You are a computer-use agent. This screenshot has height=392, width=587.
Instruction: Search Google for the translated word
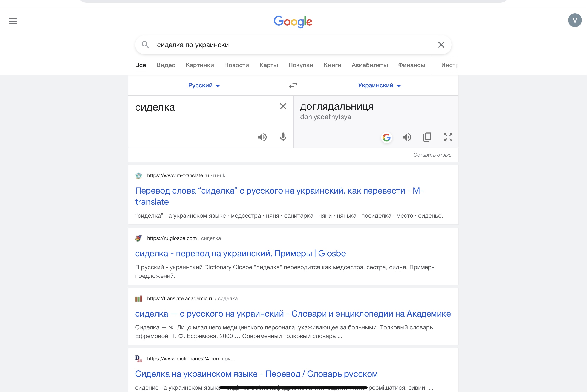(x=387, y=137)
